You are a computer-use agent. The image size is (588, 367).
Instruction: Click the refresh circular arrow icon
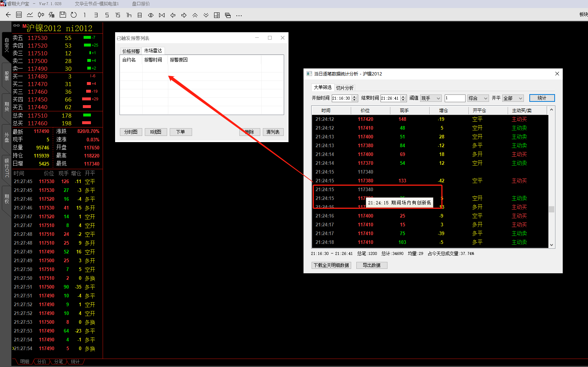coord(74,15)
